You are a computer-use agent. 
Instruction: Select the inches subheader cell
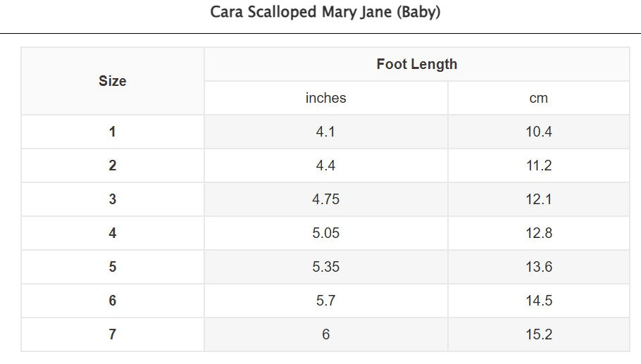click(326, 98)
